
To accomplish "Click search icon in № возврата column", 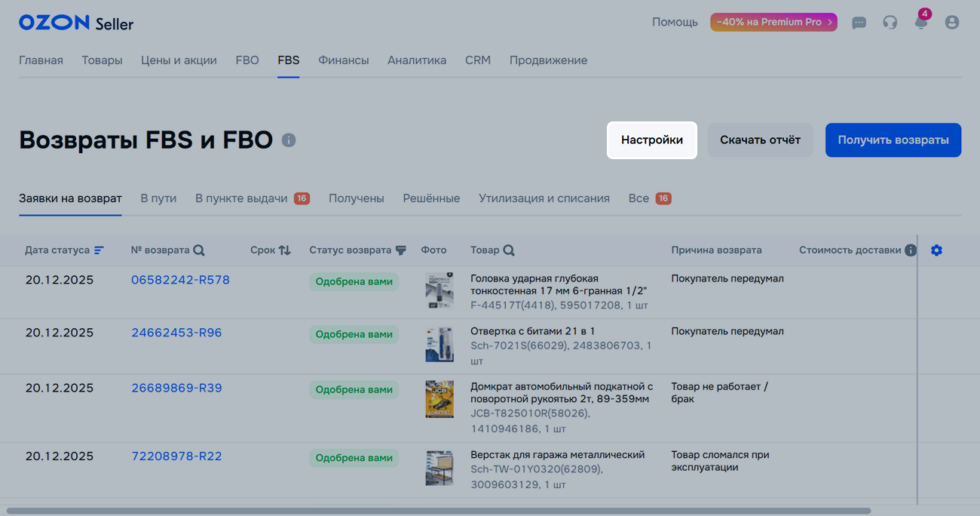I will 199,250.
